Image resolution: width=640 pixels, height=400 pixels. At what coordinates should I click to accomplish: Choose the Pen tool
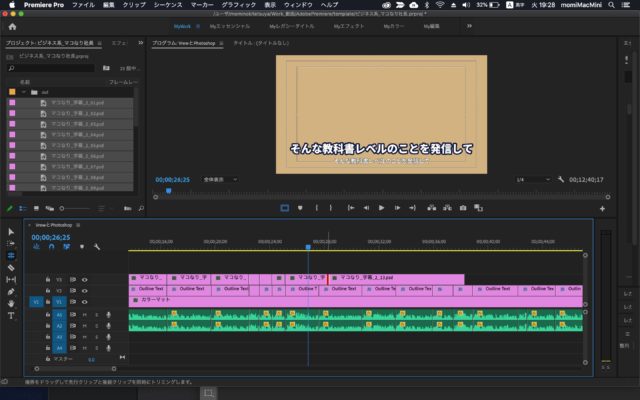[11, 291]
